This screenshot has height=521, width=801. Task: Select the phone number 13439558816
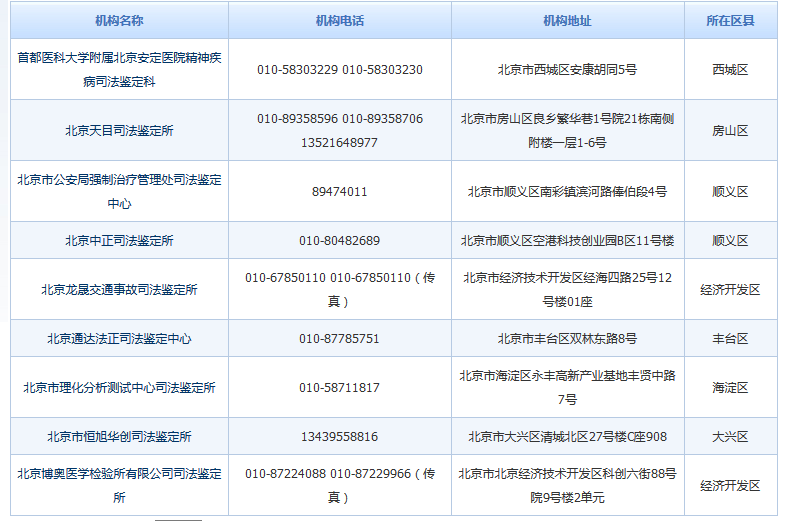click(x=339, y=437)
